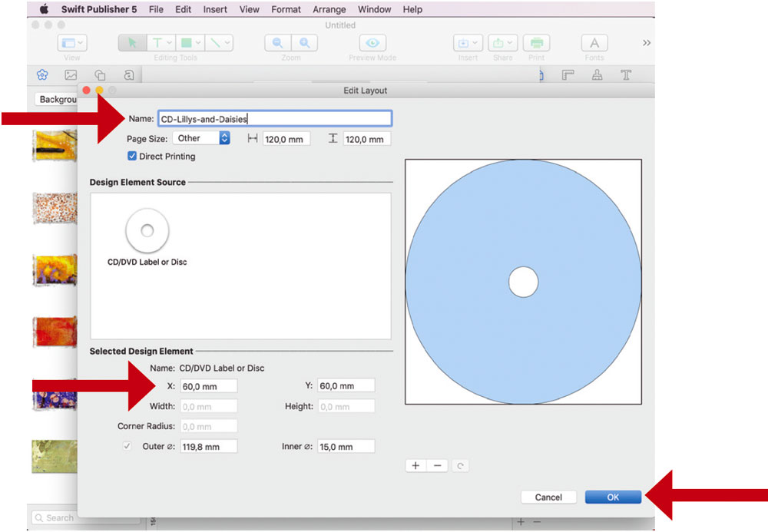
Task: Remove design element with minus button
Action: click(x=438, y=465)
